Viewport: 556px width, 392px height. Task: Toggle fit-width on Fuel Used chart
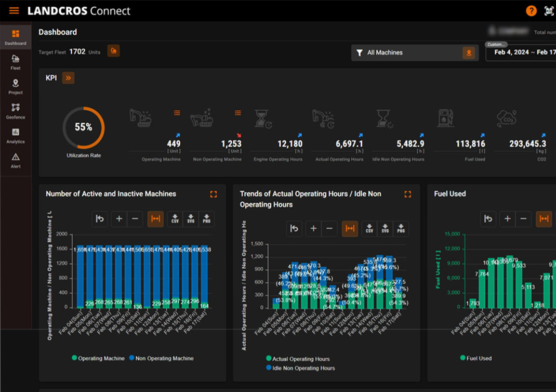click(x=544, y=218)
